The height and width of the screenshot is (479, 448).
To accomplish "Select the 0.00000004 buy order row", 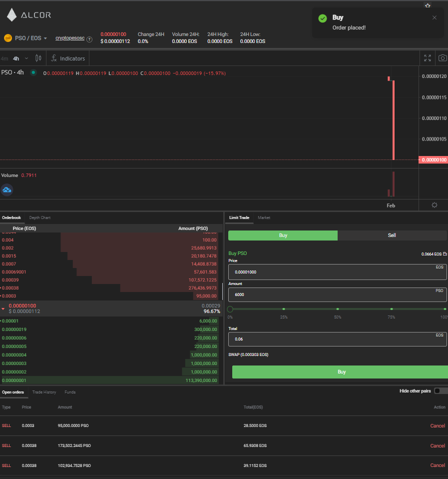I will pyautogui.click(x=110, y=355).
